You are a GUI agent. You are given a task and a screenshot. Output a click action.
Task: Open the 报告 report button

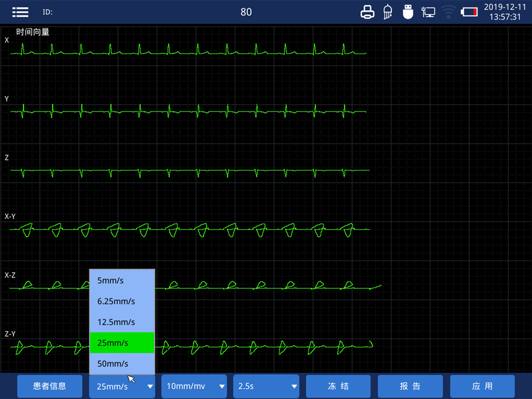coord(410,386)
